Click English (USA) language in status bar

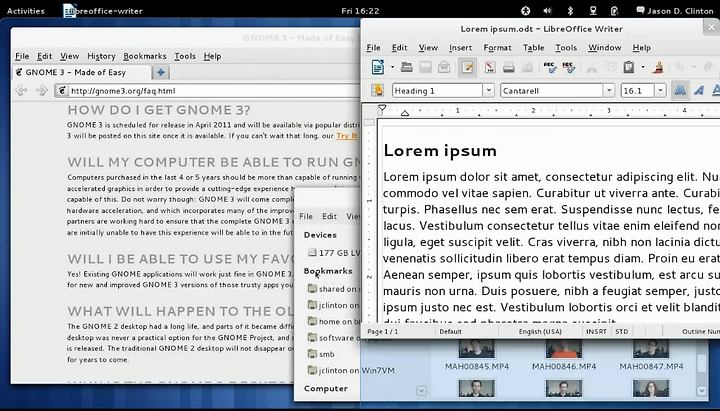tap(540, 331)
